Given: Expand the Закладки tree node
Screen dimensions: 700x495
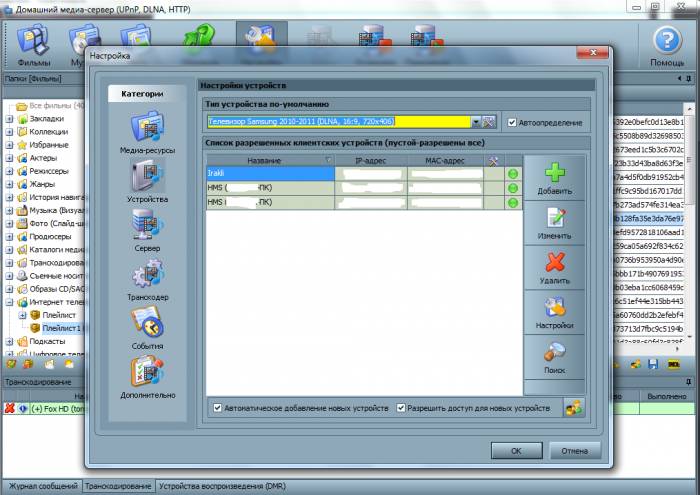Looking at the screenshot, I should point(9,118).
